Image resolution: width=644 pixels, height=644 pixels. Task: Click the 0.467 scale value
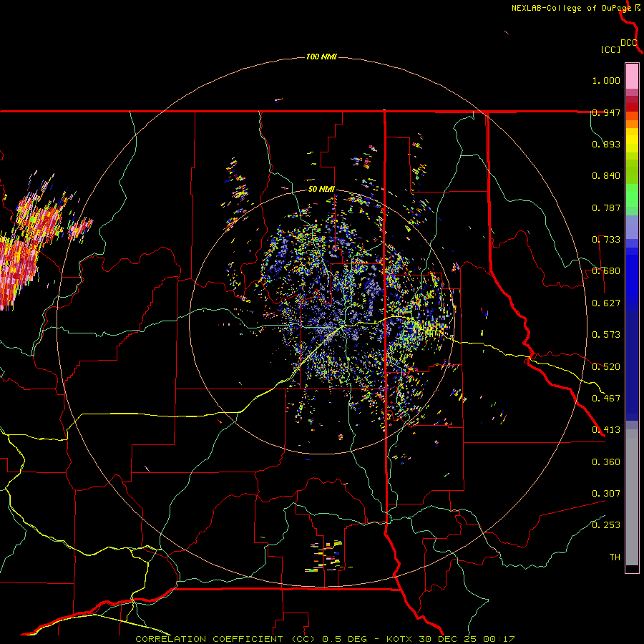coord(606,399)
